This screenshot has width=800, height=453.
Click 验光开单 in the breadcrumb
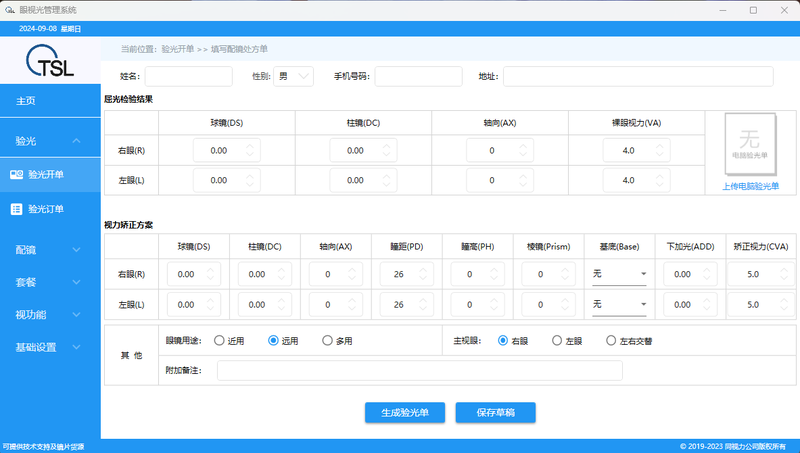178,49
